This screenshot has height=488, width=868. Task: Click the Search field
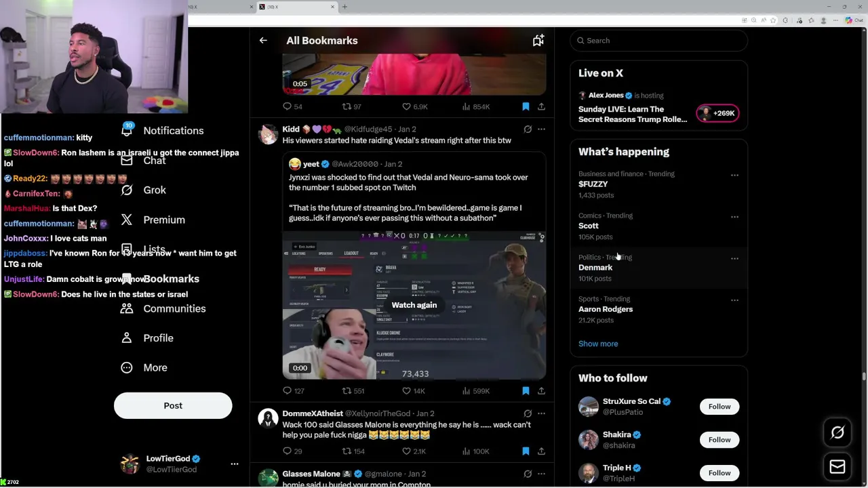click(x=658, y=41)
